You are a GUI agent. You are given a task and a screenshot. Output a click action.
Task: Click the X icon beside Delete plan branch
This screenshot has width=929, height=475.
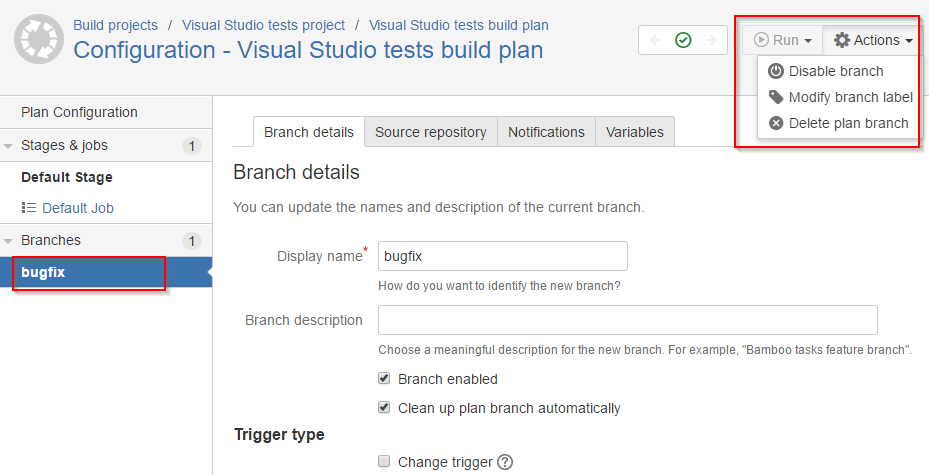coord(776,123)
